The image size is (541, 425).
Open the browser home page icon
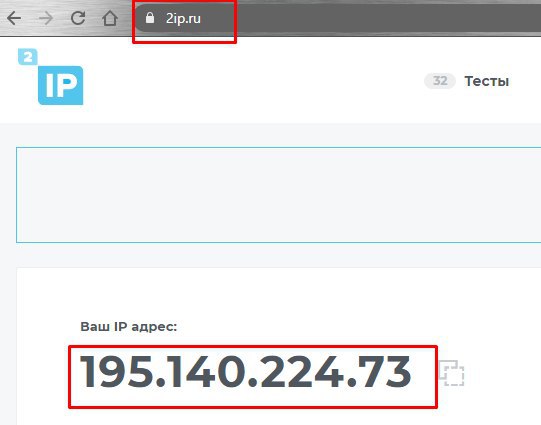pyautogui.click(x=110, y=18)
